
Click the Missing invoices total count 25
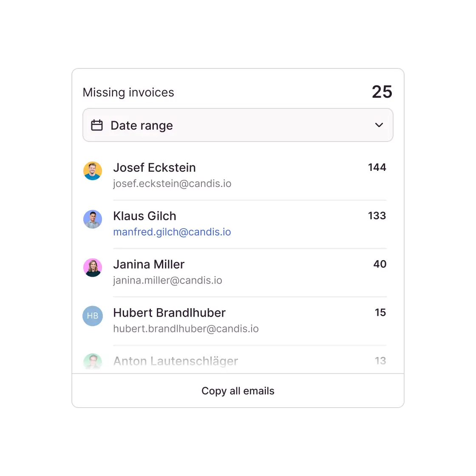click(x=382, y=92)
